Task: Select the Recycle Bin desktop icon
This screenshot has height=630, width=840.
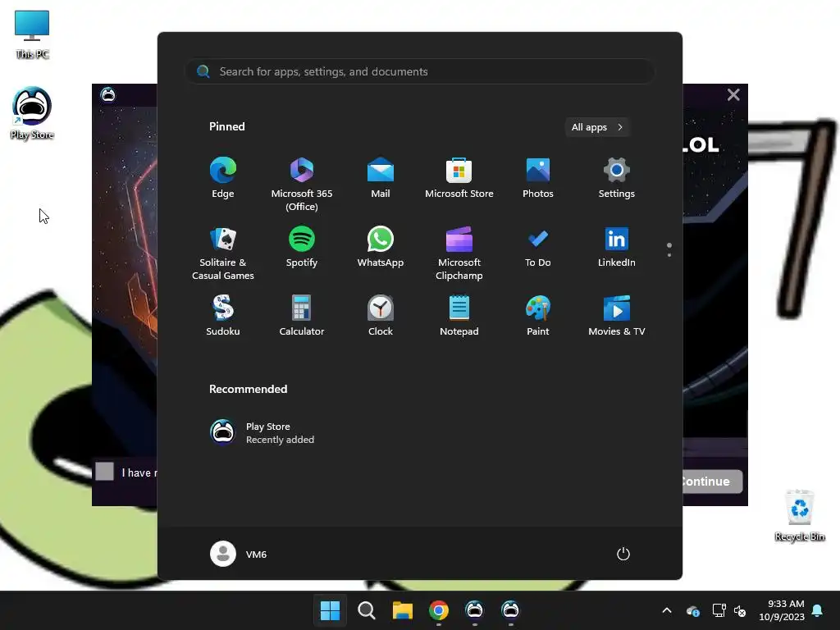Action: pyautogui.click(x=800, y=515)
